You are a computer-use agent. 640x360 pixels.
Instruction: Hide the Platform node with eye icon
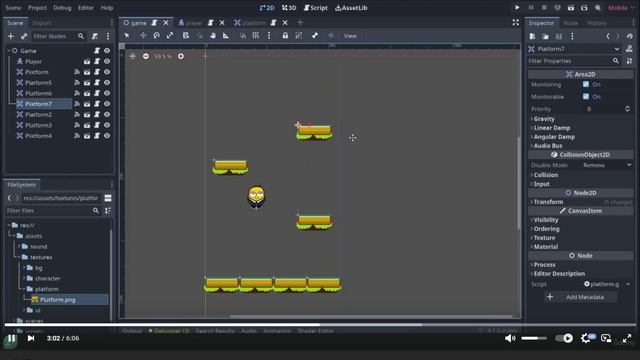pos(107,72)
